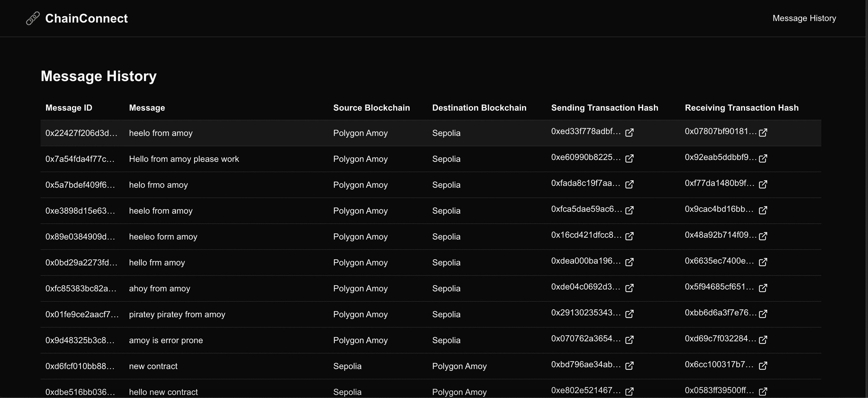Select message ID 0x22427f206d3d
868x398 pixels.
point(81,133)
